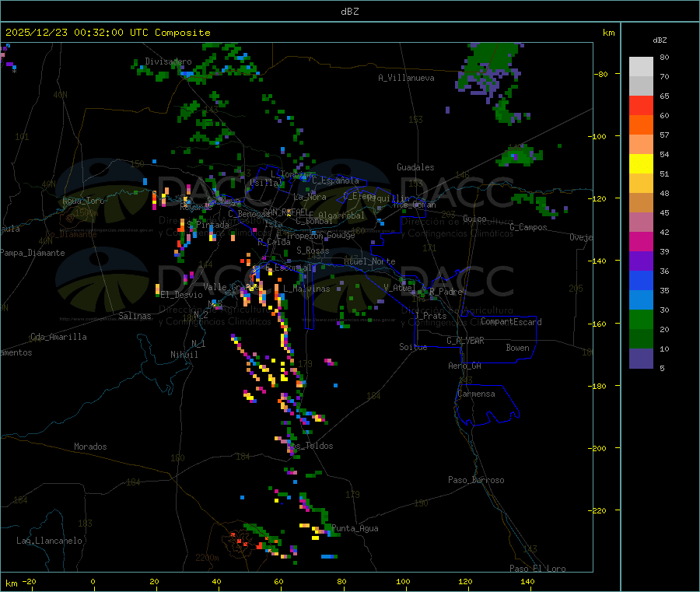The height and width of the screenshot is (592, 700).
Task: Click the Aero_GA airport label
Action: click(x=465, y=366)
